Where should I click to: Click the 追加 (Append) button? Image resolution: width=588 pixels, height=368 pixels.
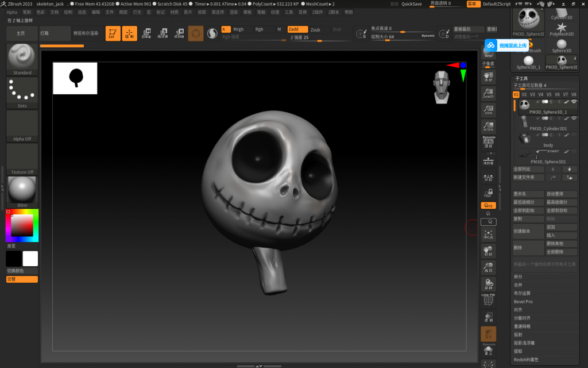click(x=562, y=227)
